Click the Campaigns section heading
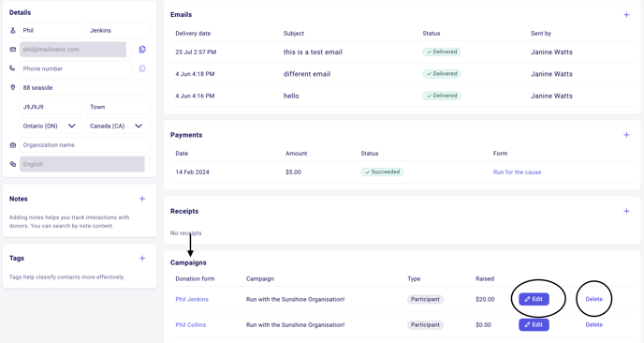 click(x=188, y=262)
